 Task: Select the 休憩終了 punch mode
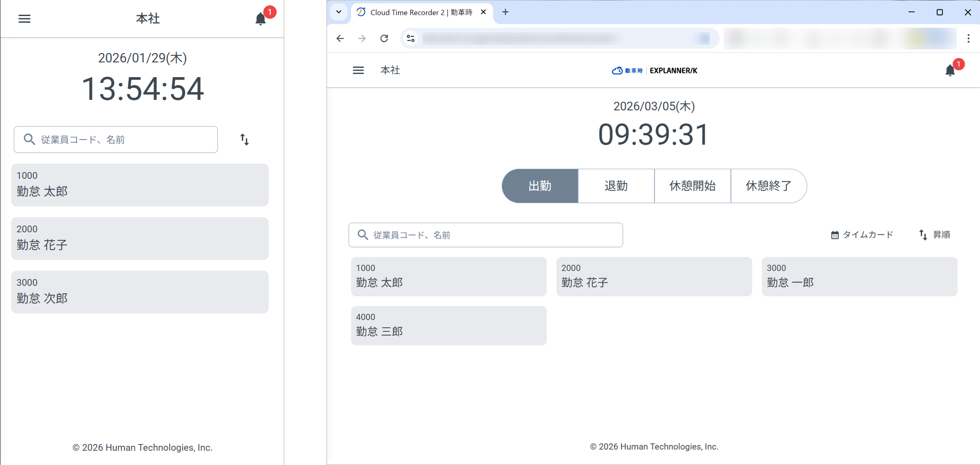click(x=768, y=186)
